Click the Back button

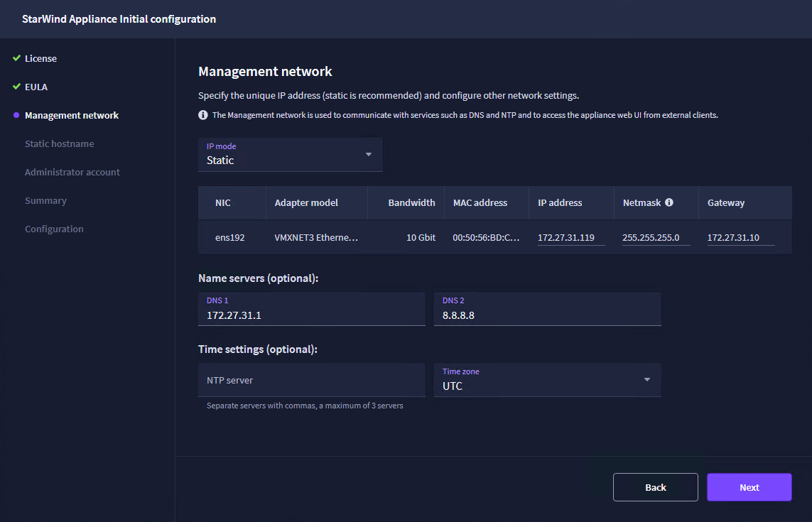656,487
